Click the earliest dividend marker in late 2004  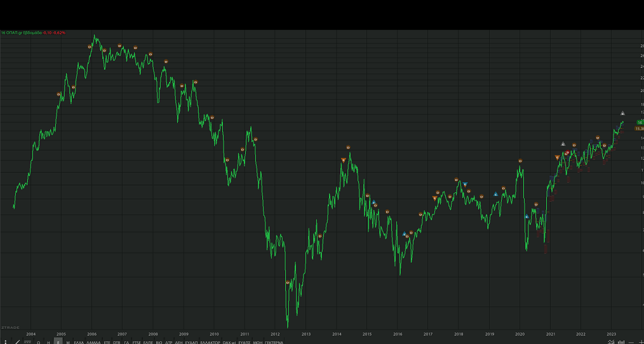coord(58,94)
